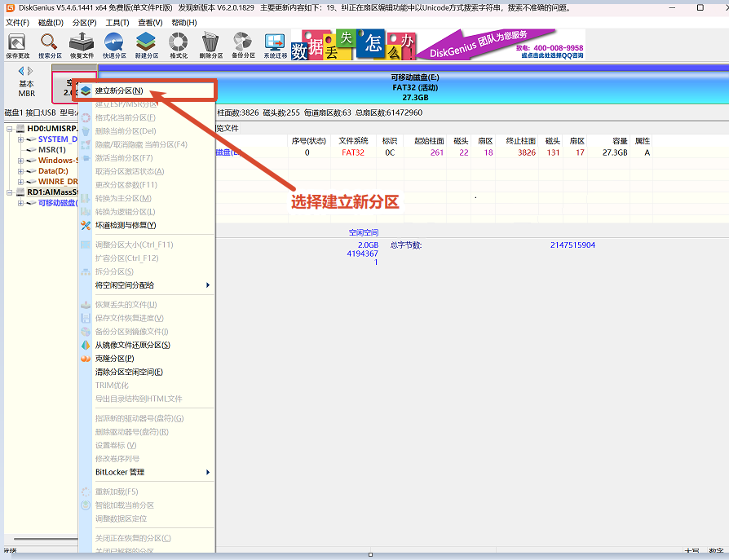
Task: Open the 磁盘(D) menu
Action: tap(51, 23)
